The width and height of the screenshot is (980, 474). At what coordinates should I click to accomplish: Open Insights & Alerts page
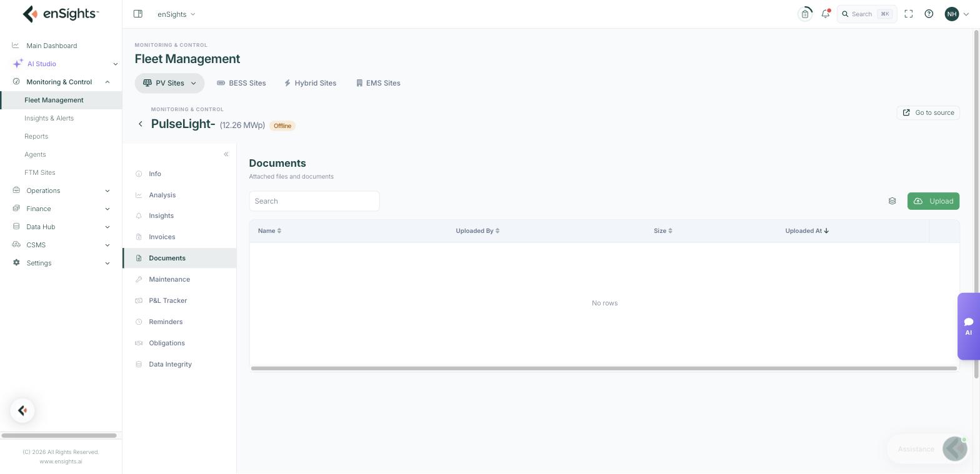tap(49, 118)
